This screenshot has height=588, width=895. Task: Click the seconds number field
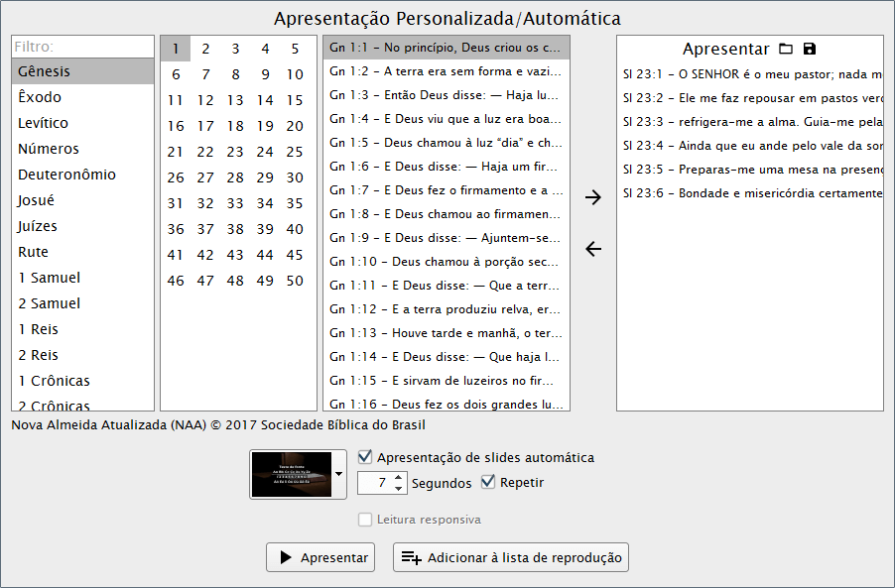(374, 483)
